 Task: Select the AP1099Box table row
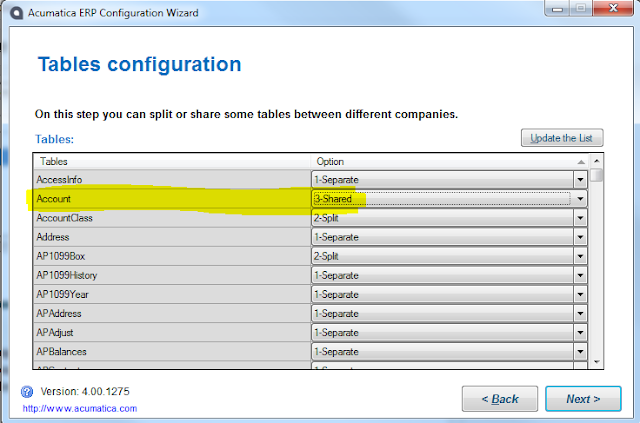[x=172, y=256]
